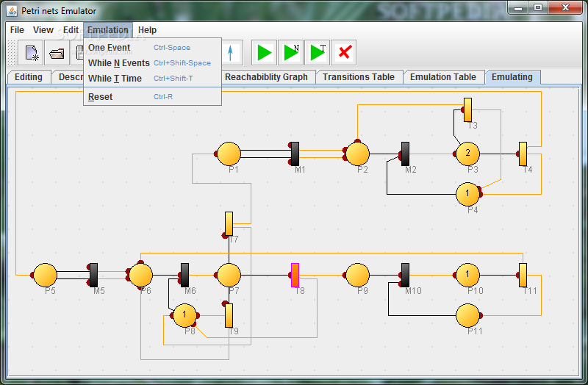Click the black transition M1
This screenshot has width=588, height=385.
[295, 154]
